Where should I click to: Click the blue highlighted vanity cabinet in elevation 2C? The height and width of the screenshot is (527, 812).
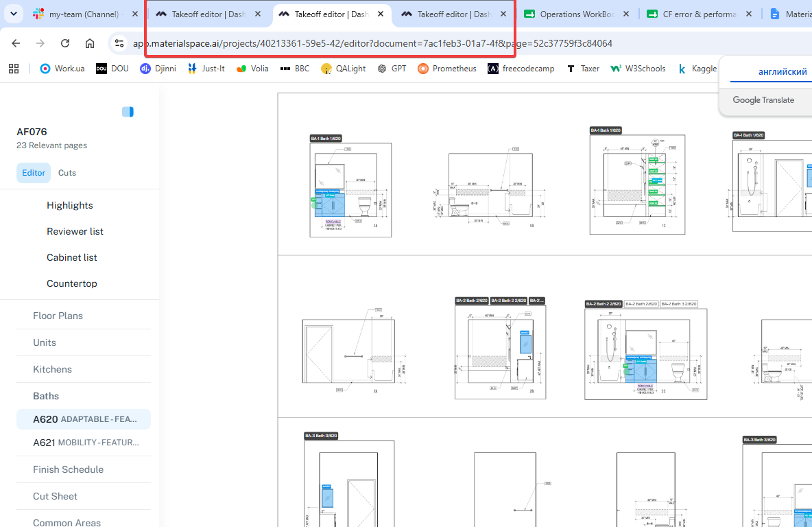pos(641,369)
